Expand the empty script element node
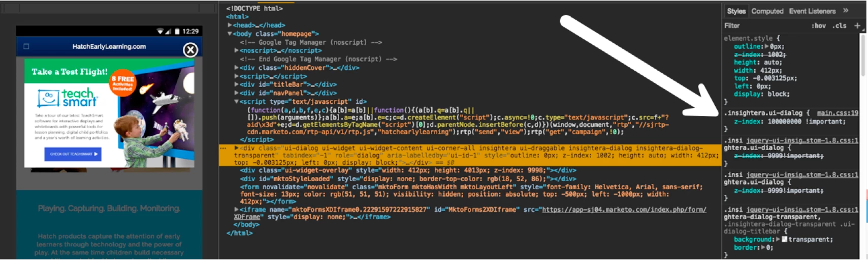This screenshot has height=262, width=868. pos(237,76)
